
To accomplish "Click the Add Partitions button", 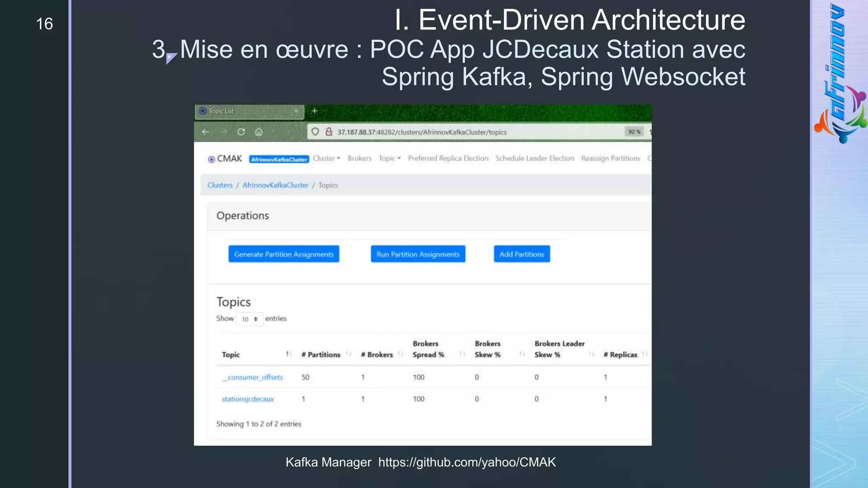I will [522, 254].
